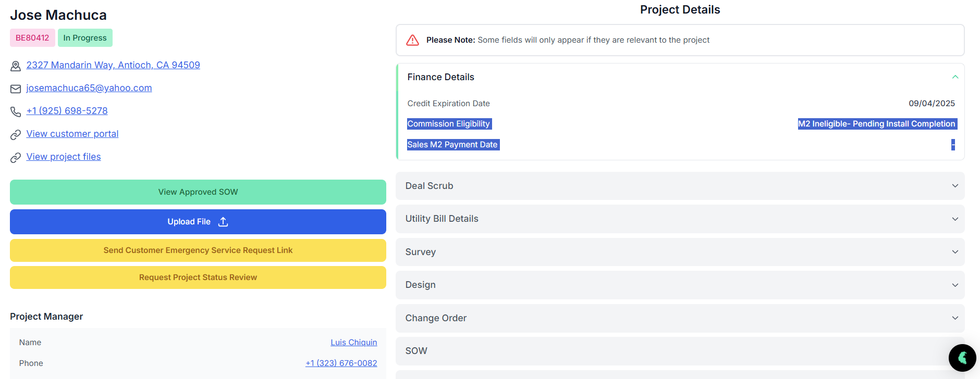Collapse the Finance Details section

pyautogui.click(x=955, y=77)
